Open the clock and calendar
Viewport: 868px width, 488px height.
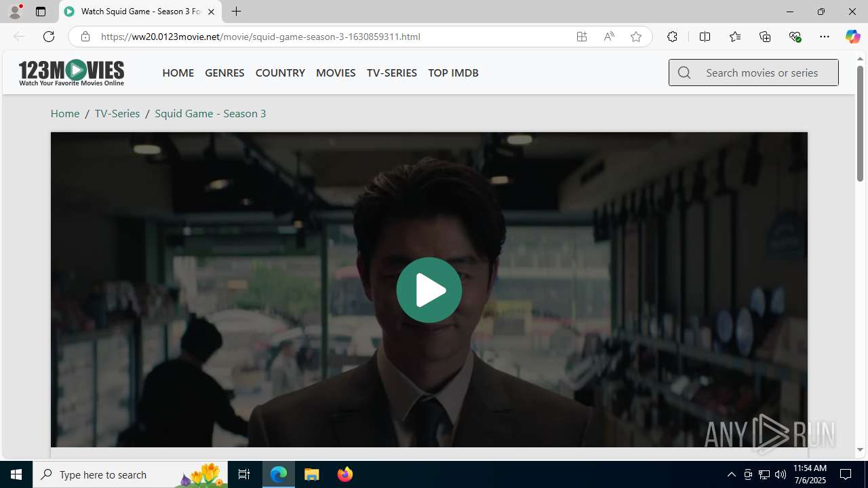click(x=810, y=474)
